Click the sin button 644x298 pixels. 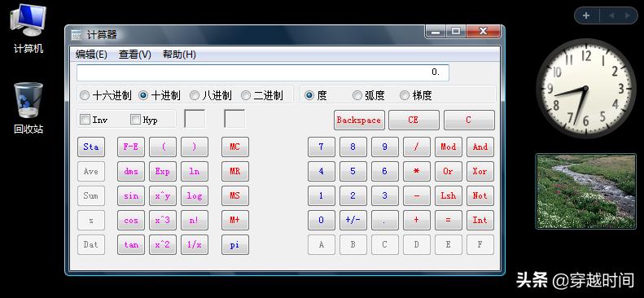130,195
